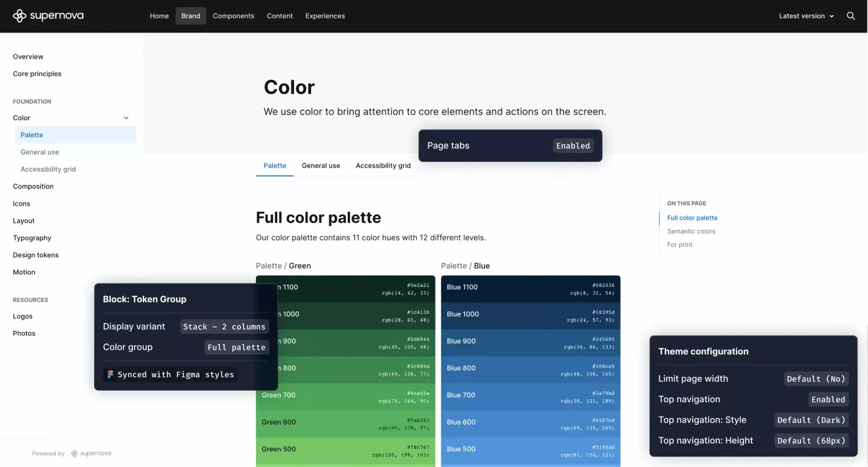Open the Components top menu item
The image size is (868, 467).
click(233, 16)
